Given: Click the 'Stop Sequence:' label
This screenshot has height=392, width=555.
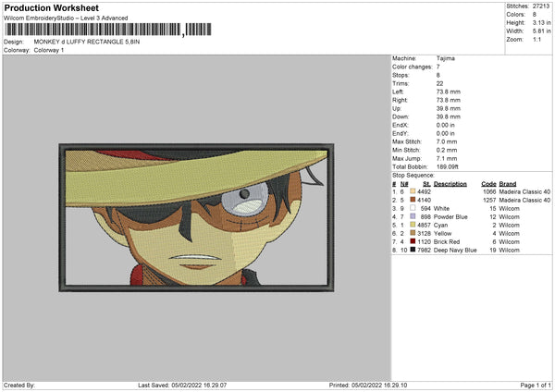Looking at the screenshot, I should [x=413, y=175].
